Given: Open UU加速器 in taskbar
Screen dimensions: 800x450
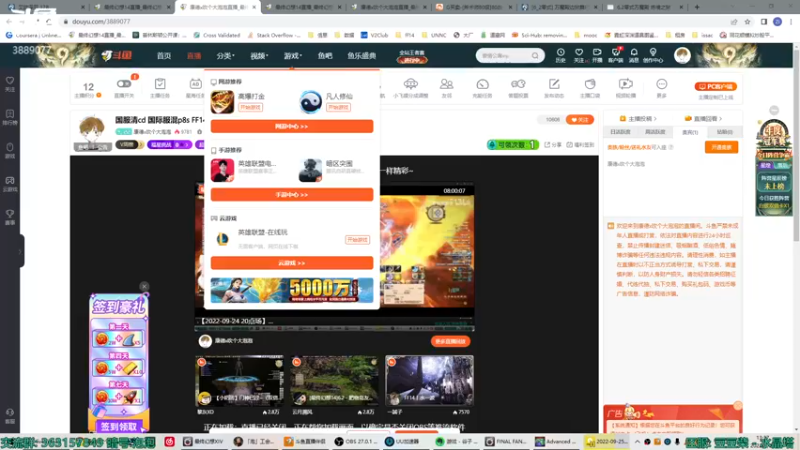Looking at the screenshot, I should pos(402,442).
